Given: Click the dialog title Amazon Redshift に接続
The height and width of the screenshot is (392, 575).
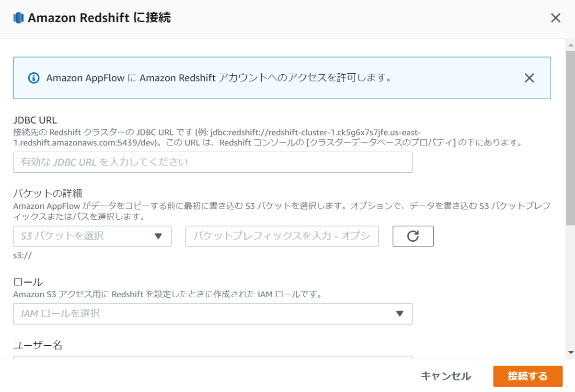Looking at the screenshot, I should [x=99, y=18].
